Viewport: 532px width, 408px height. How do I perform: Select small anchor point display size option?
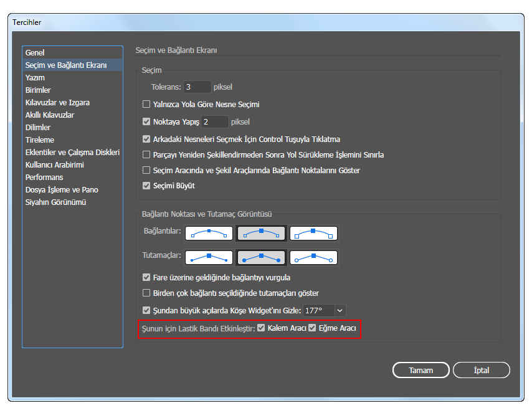coord(209,234)
